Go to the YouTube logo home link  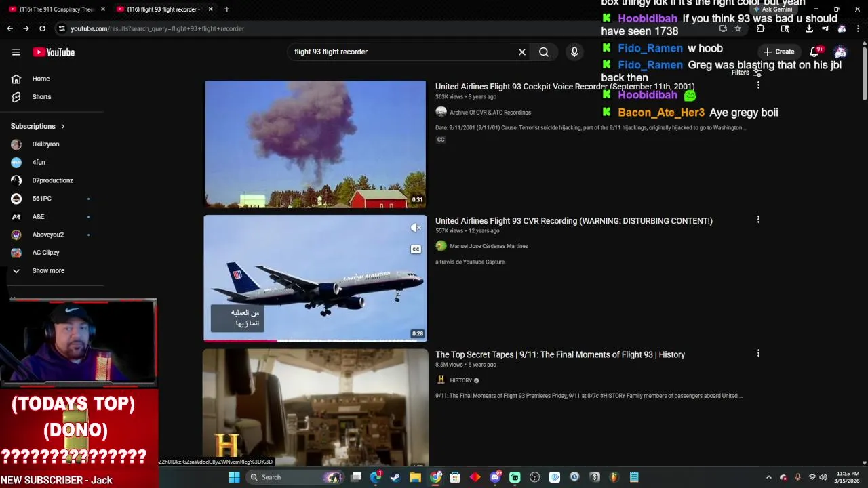54,52
